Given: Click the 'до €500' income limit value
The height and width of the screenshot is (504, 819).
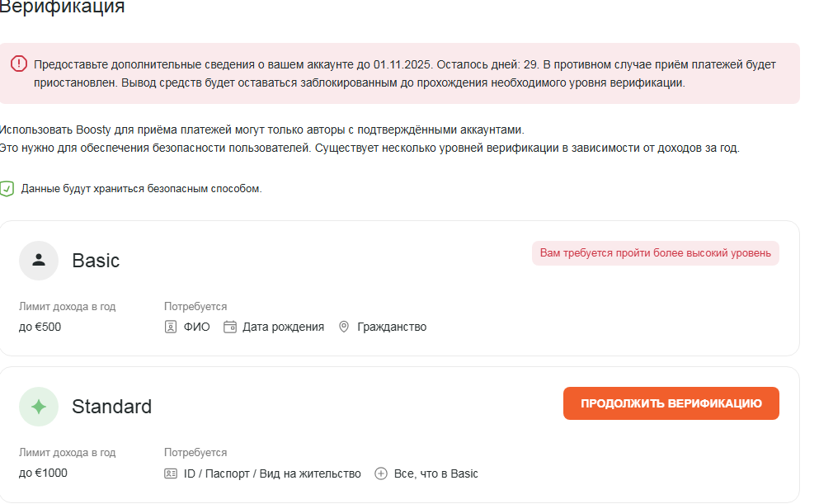Looking at the screenshot, I should (x=40, y=327).
